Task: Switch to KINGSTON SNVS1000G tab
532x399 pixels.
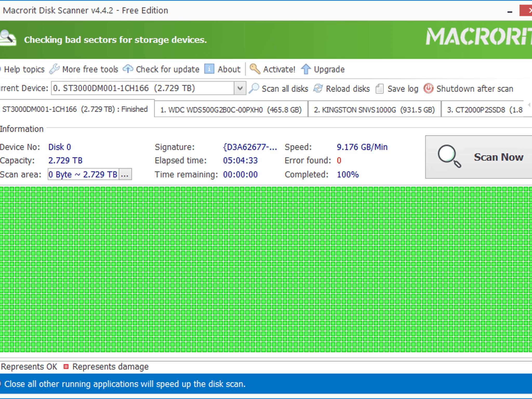Action: coord(374,110)
